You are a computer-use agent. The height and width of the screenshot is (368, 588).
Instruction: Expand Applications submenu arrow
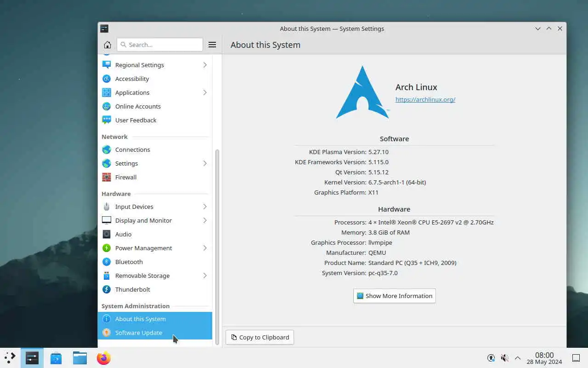pos(205,92)
